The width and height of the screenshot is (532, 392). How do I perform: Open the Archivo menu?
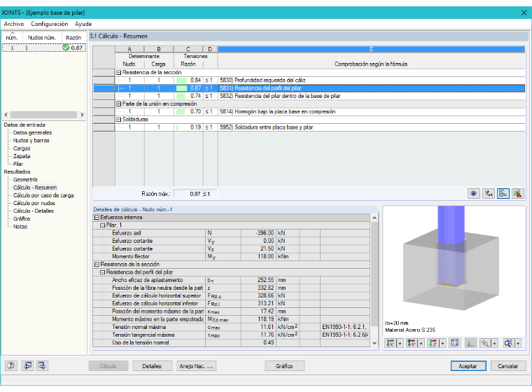click(x=14, y=24)
